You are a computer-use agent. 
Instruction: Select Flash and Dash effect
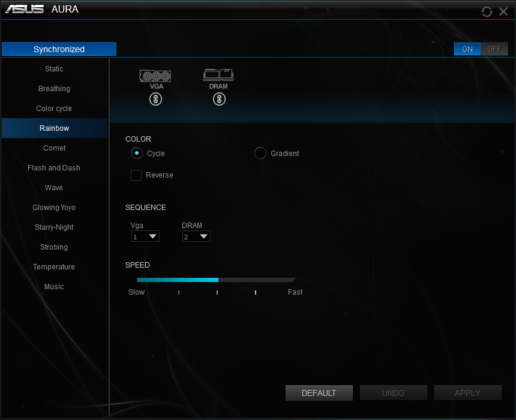54,167
